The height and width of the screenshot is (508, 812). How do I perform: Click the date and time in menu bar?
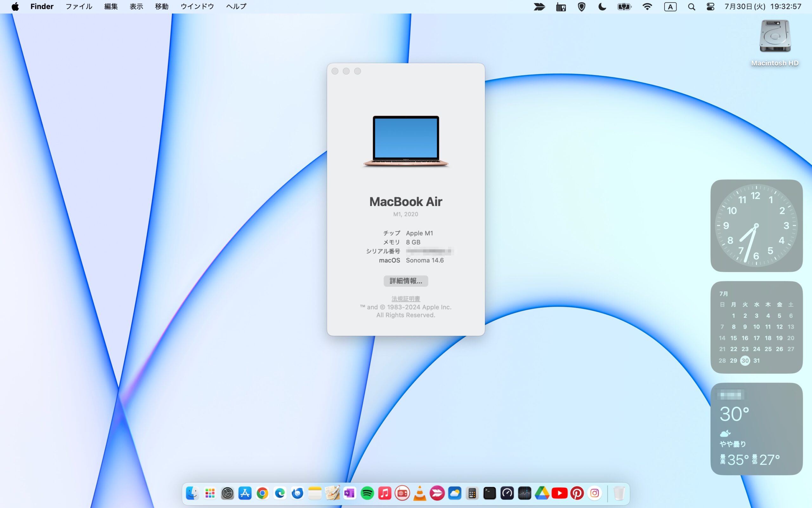pos(763,7)
